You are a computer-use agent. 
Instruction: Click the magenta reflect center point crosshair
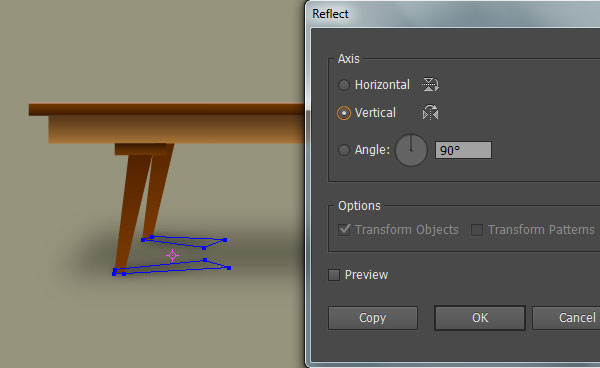pyautogui.click(x=173, y=256)
